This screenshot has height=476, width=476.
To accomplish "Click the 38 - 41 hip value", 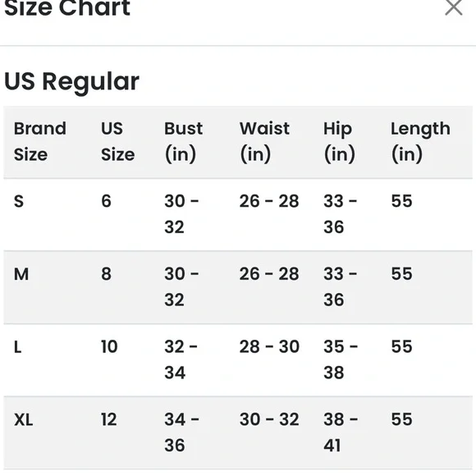I will [341, 433].
